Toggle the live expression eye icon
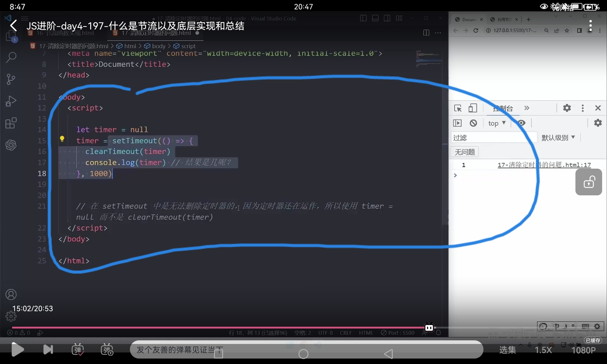607x364 pixels. (521, 123)
